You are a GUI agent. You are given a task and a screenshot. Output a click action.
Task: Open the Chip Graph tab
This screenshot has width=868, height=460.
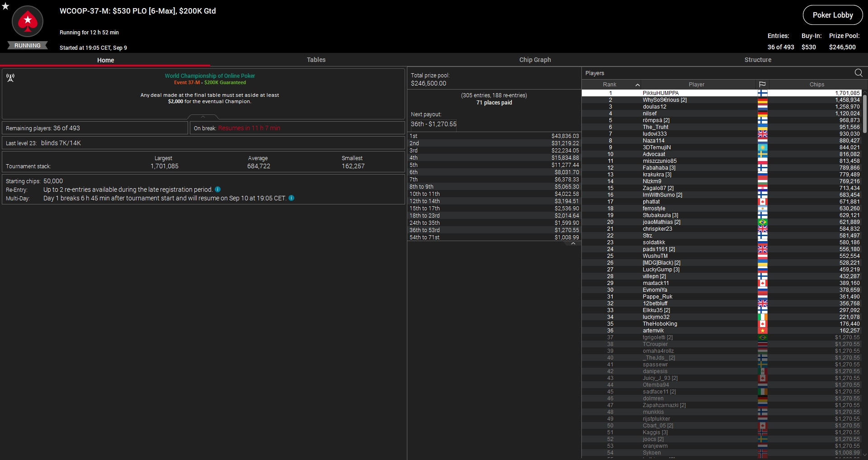535,60
